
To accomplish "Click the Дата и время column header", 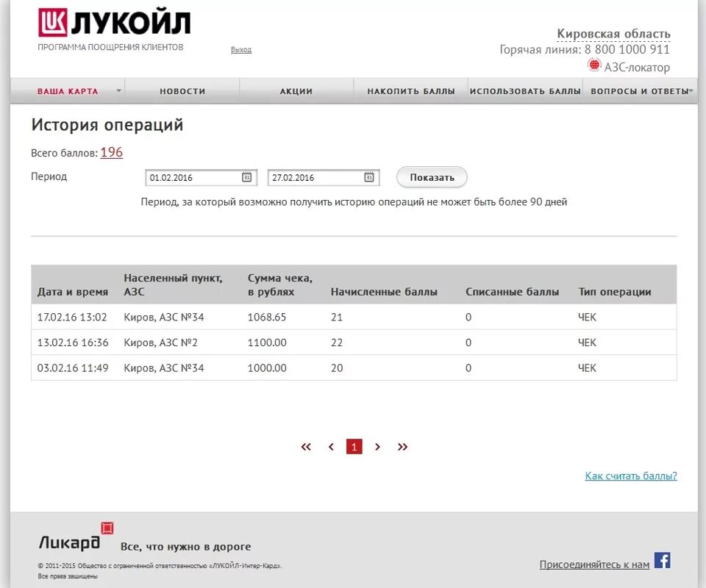I will tap(73, 292).
